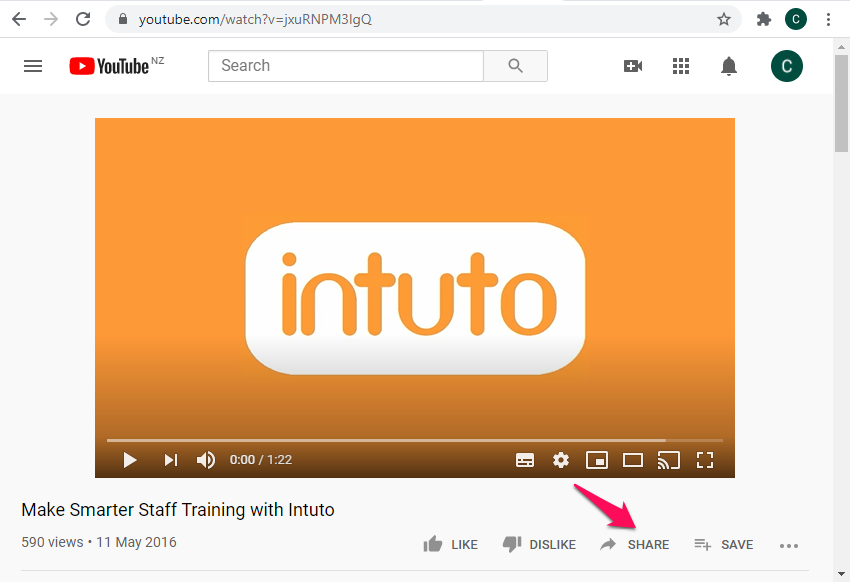
Task: Mute the video volume
Action: [x=206, y=460]
